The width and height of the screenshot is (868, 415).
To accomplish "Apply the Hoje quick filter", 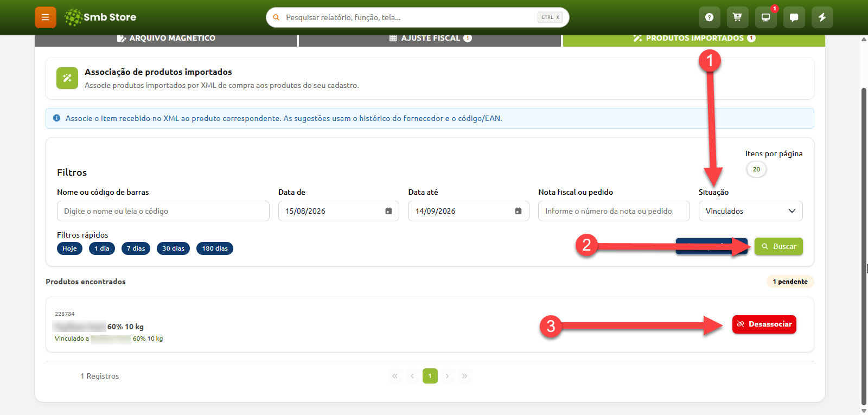I will pos(69,248).
